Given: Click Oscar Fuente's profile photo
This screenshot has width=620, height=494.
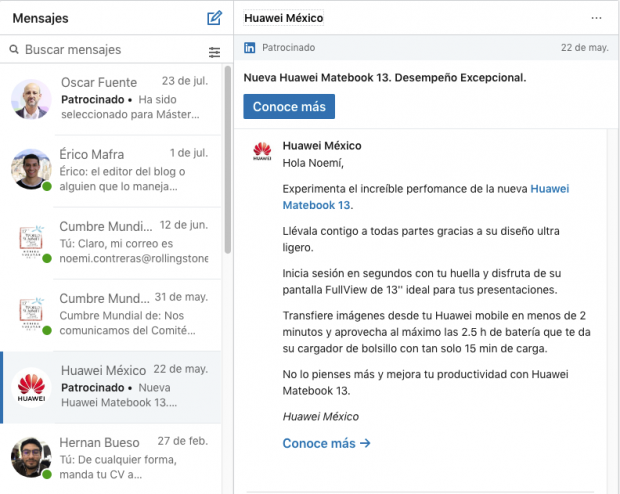Looking at the screenshot, I should click(31, 99).
